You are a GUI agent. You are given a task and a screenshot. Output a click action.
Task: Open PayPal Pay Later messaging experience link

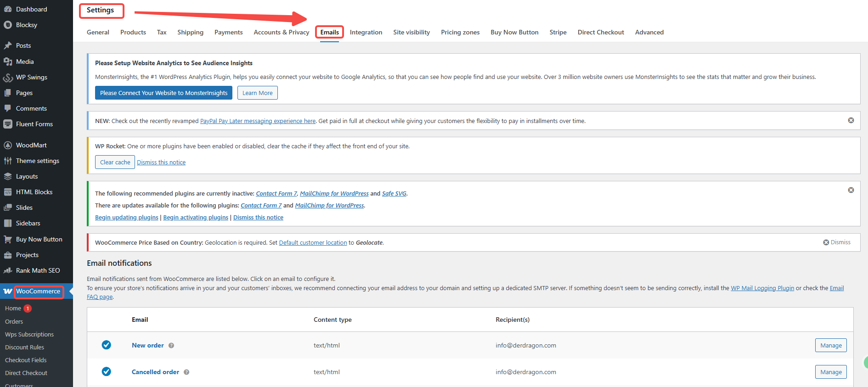tap(258, 121)
